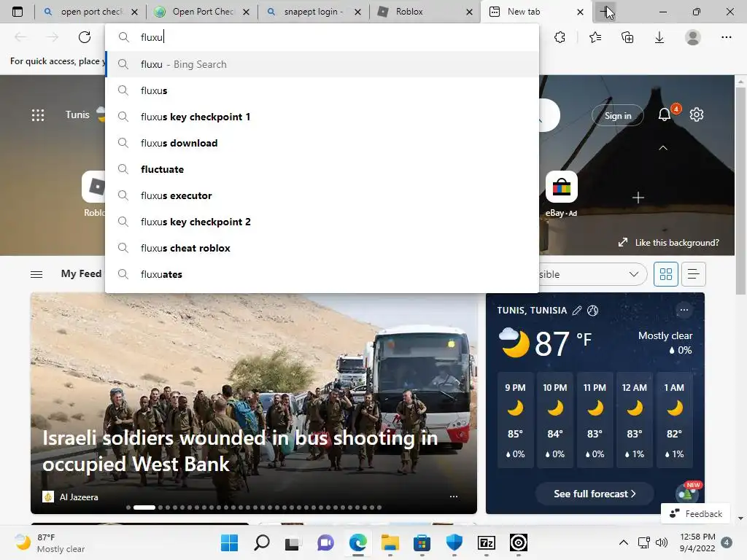Screen dimensions: 747x560
Task: Reload the page with the refresh icon
Action: coord(85,37)
